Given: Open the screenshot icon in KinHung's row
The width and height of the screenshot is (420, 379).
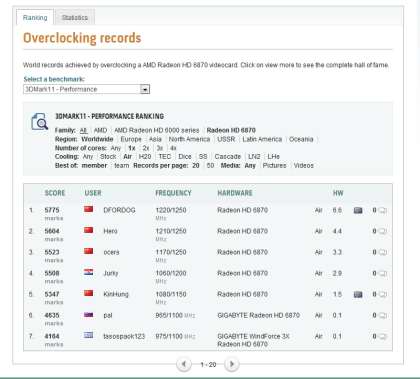Looking at the screenshot, I should tap(358, 294).
